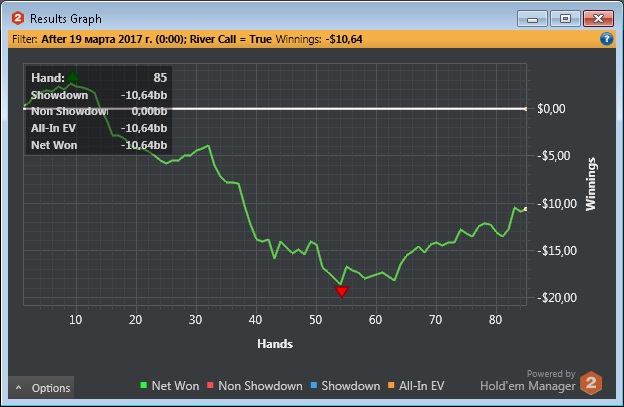624x407 pixels.
Task: Click the -$15,00 axis label
Action: click(x=557, y=251)
